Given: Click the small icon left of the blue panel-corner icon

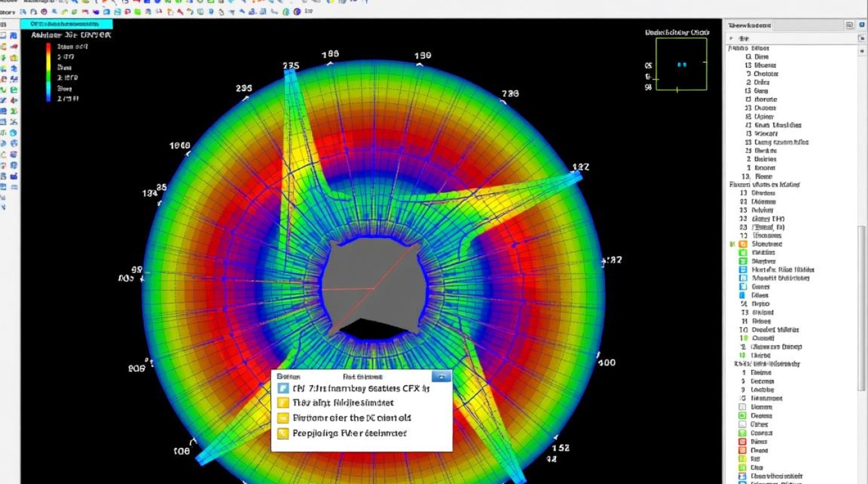Looking at the screenshot, I should pyautogui.click(x=850, y=25).
